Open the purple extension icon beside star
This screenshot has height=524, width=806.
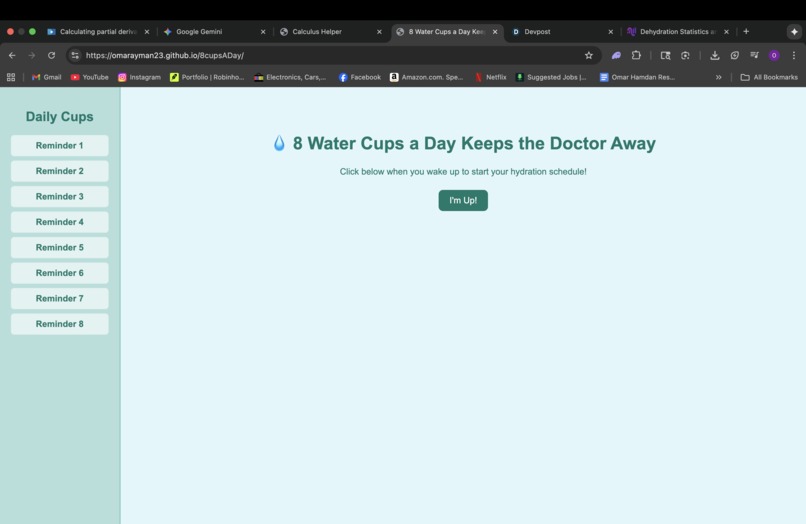point(616,55)
